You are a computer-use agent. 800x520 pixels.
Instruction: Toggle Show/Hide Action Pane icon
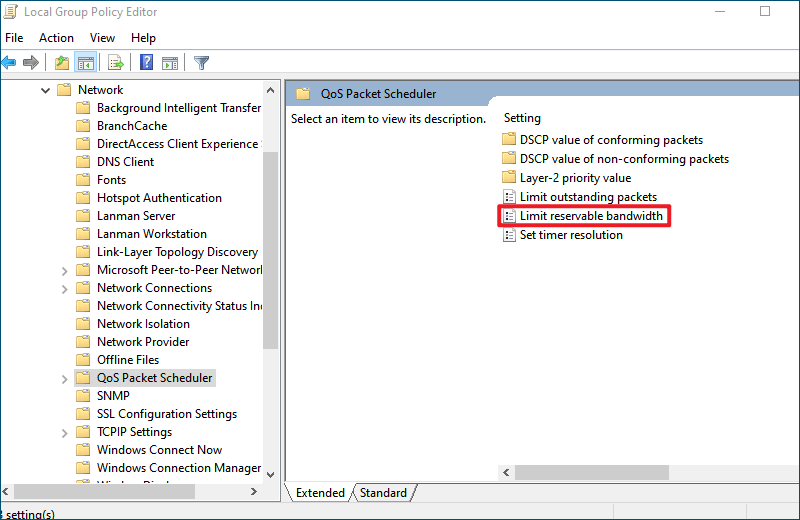tap(170, 63)
